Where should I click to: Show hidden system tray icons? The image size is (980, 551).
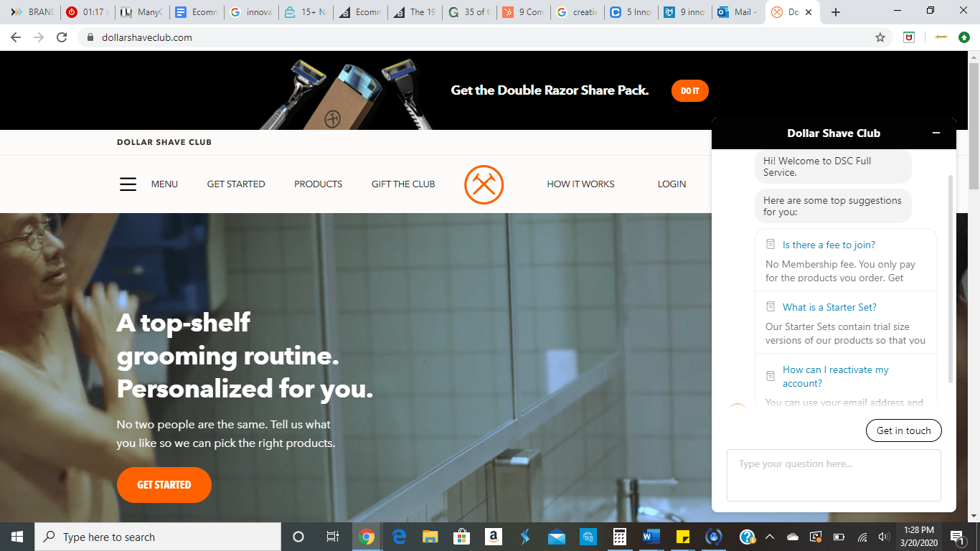(769, 537)
